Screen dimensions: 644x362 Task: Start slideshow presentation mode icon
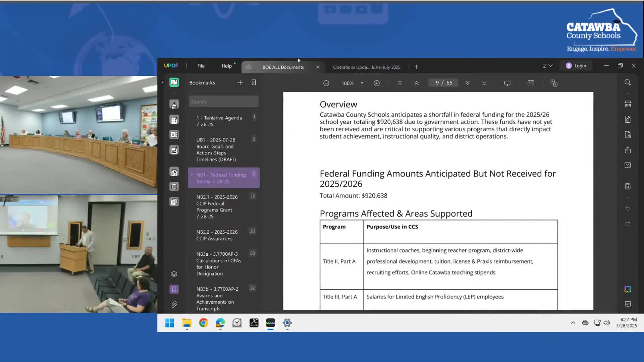pos(507,83)
